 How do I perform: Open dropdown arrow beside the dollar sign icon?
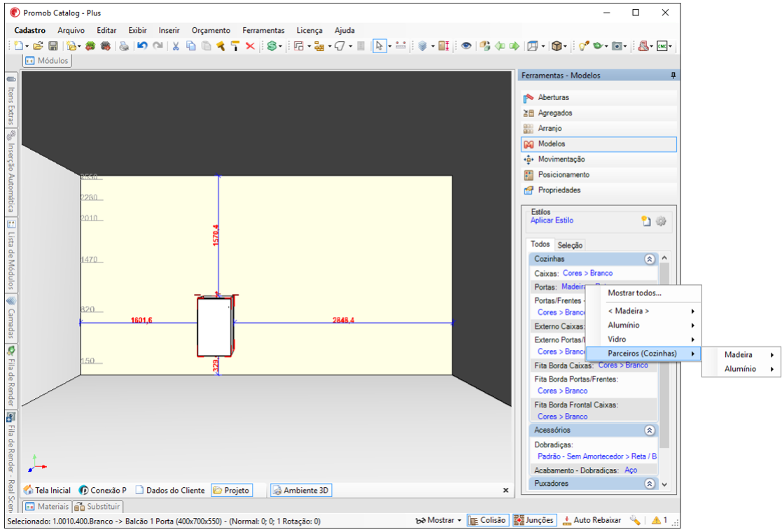pos(280,46)
